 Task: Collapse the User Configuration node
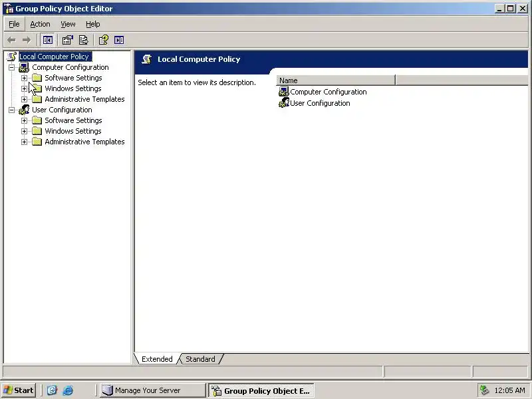tap(11, 110)
